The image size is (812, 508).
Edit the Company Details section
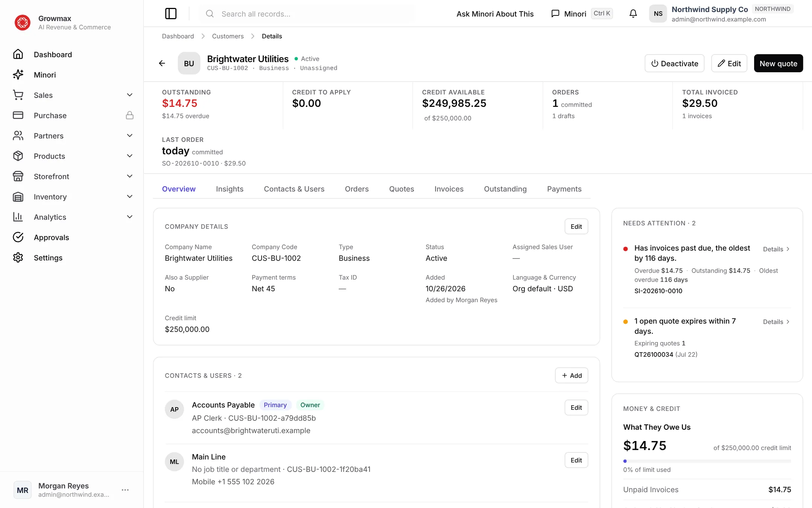click(x=576, y=227)
